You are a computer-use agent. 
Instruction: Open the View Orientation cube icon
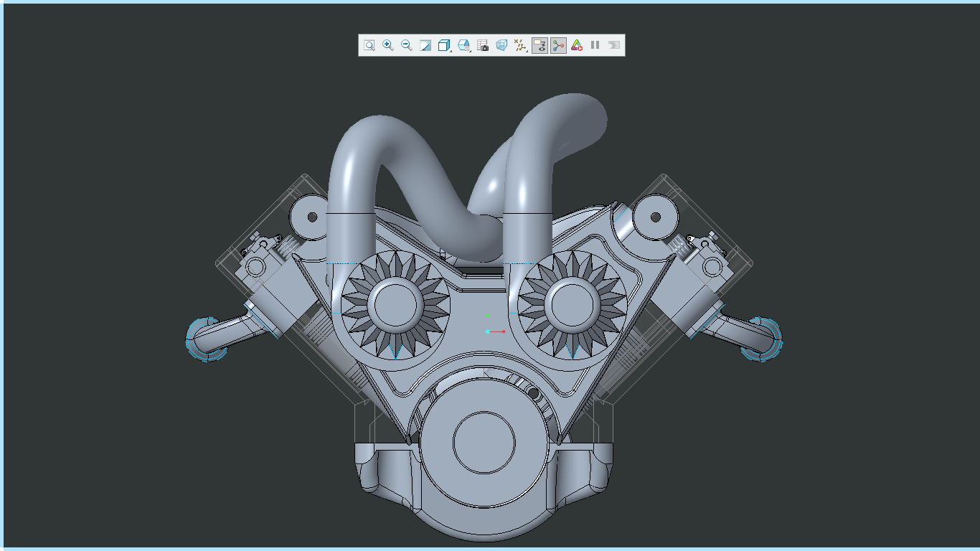[443, 44]
